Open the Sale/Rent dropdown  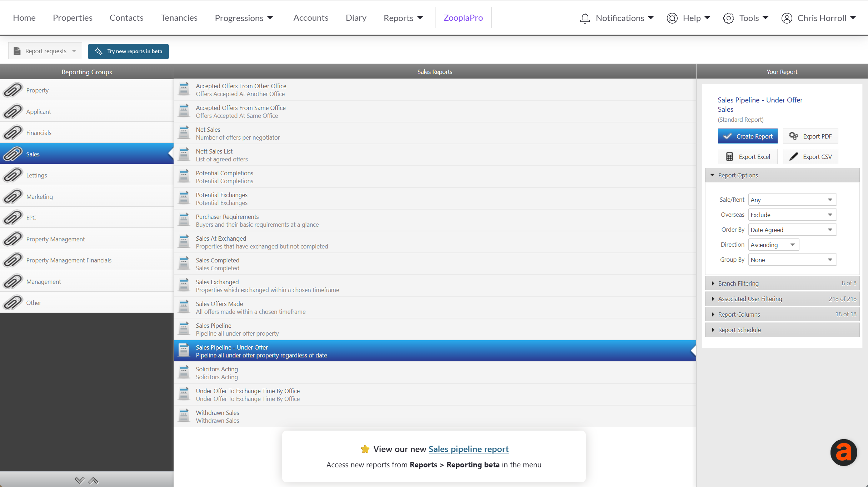point(792,200)
